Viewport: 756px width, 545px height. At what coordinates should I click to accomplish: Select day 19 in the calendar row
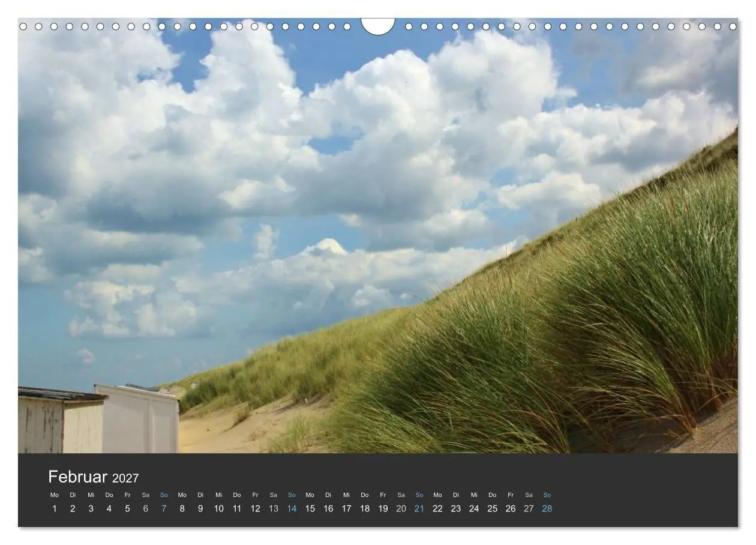point(383,508)
